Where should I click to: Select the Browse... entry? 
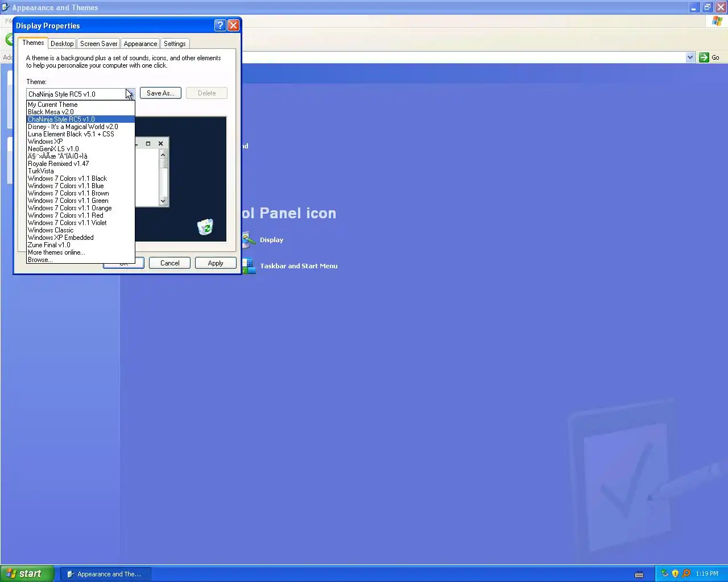pos(80,260)
